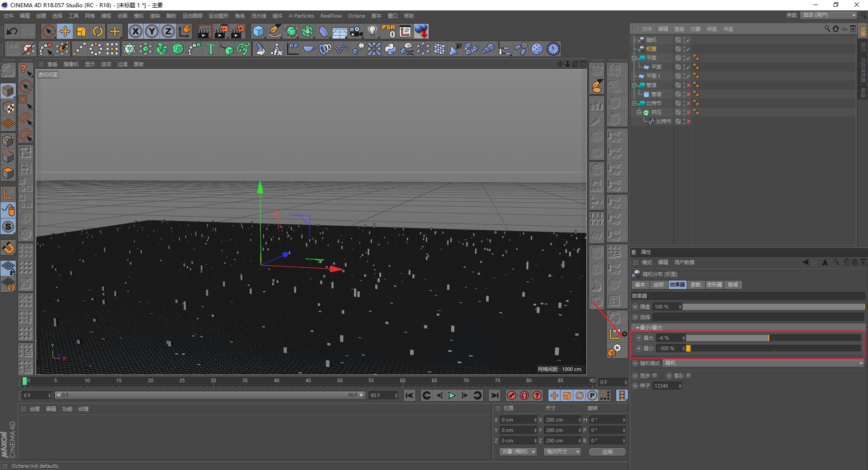Add a Cube primitive object
This screenshot has height=470, width=868.
point(258,31)
